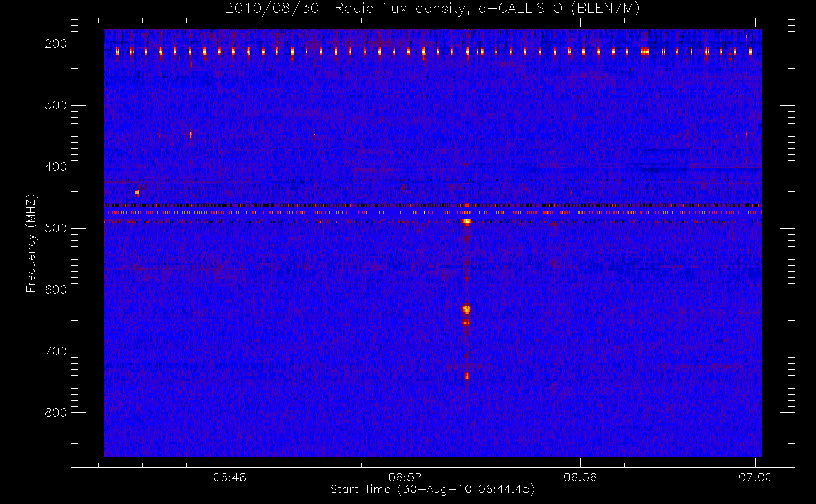
Task: Click the 07:00 time tick label
Action: click(755, 477)
